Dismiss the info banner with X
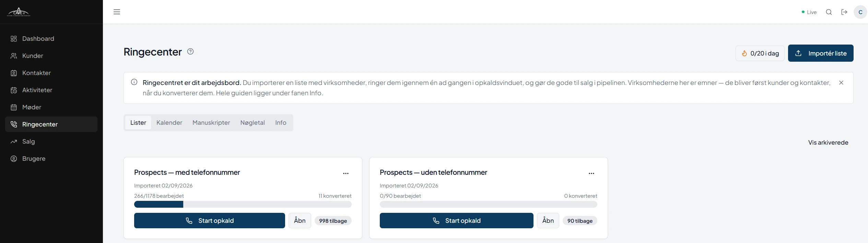 coord(841,83)
